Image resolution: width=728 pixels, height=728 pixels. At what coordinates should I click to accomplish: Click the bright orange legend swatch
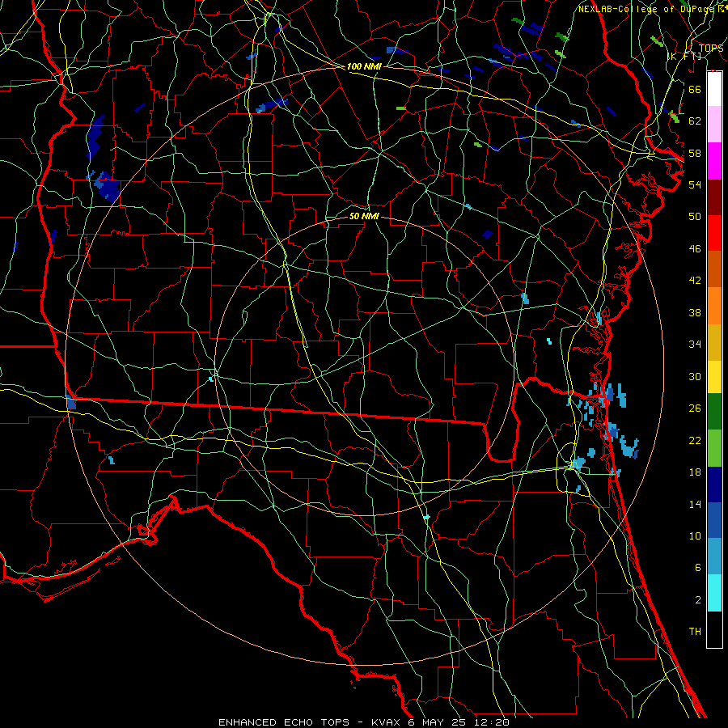click(714, 306)
